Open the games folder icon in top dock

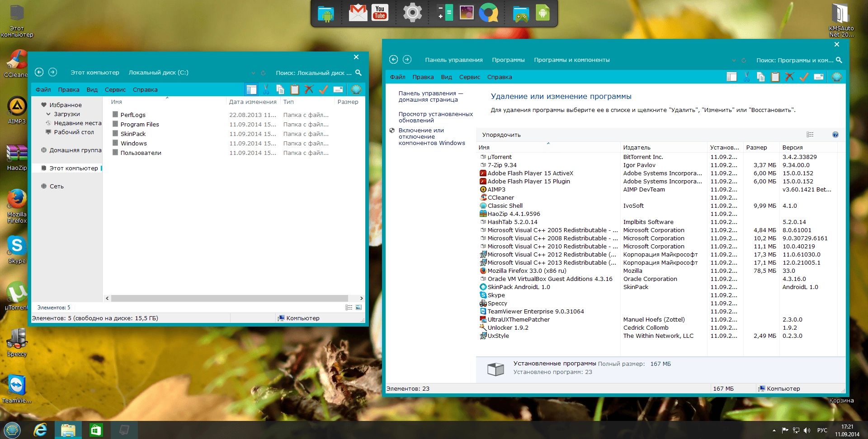(x=520, y=14)
